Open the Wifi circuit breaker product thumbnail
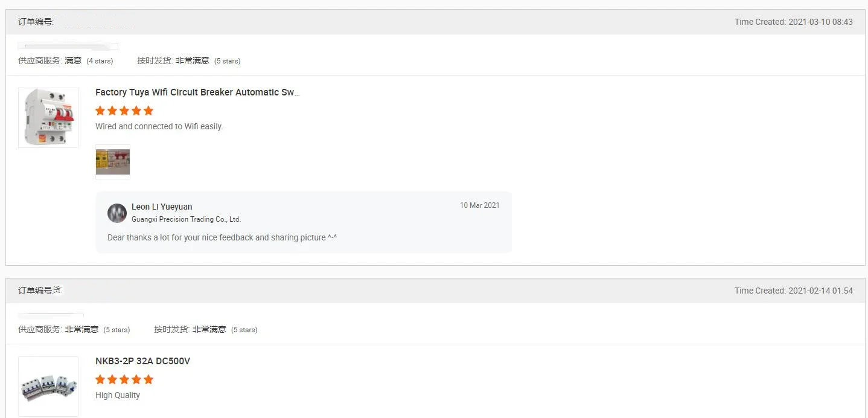Viewport: 868px width, 418px height. click(x=48, y=117)
